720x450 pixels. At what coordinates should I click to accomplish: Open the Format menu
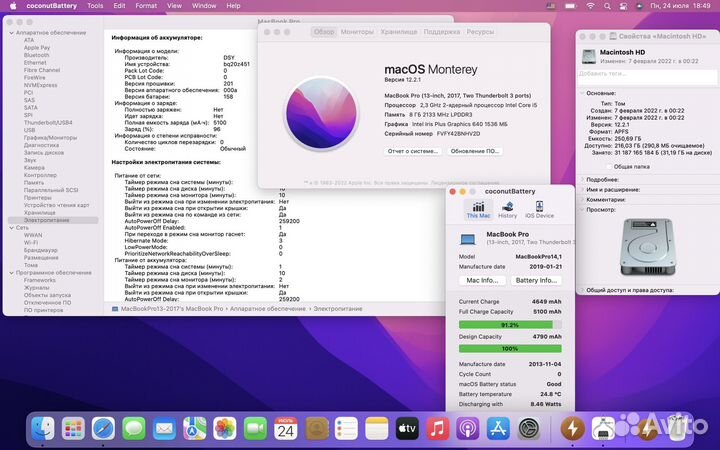click(146, 6)
